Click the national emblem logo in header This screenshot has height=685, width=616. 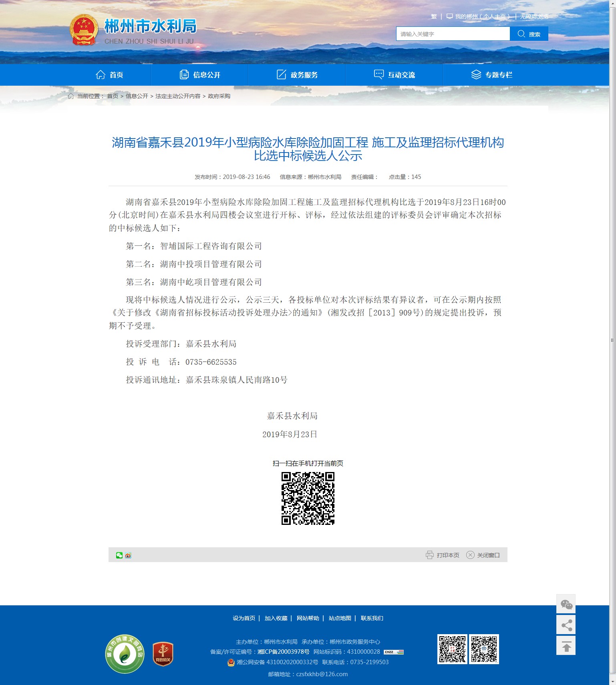(x=84, y=30)
